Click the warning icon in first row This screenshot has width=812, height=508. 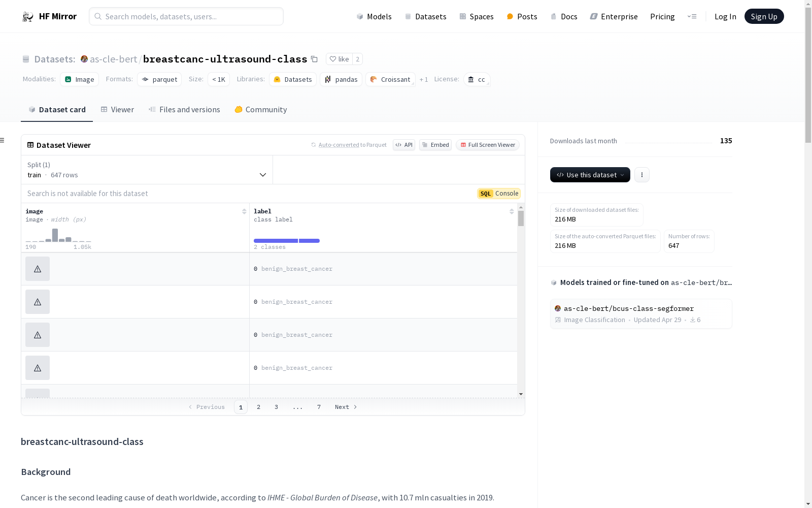click(x=38, y=269)
